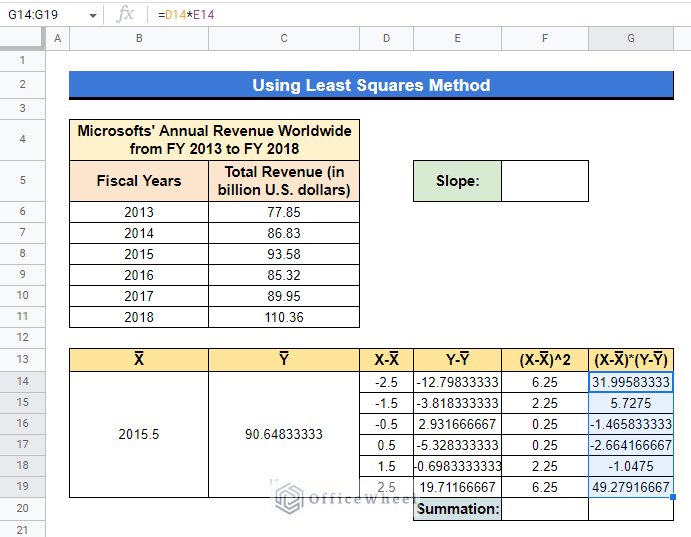Viewport: 691px width, 537px height.
Task: Select the revenue cell 86.83
Action: [284, 233]
